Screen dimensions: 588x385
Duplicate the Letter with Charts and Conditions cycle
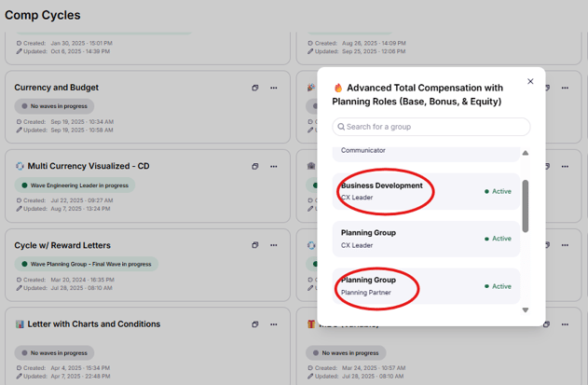coord(255,324)
